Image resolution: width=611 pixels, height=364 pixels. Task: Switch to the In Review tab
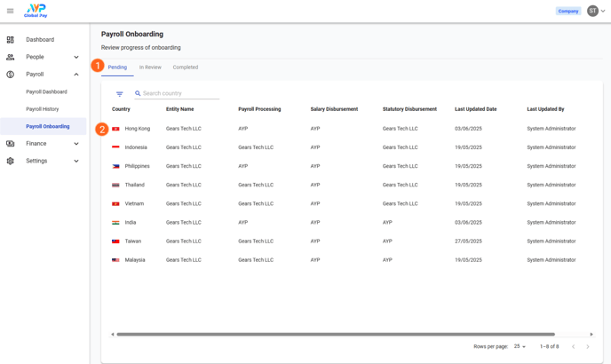[x=150, y=67]
